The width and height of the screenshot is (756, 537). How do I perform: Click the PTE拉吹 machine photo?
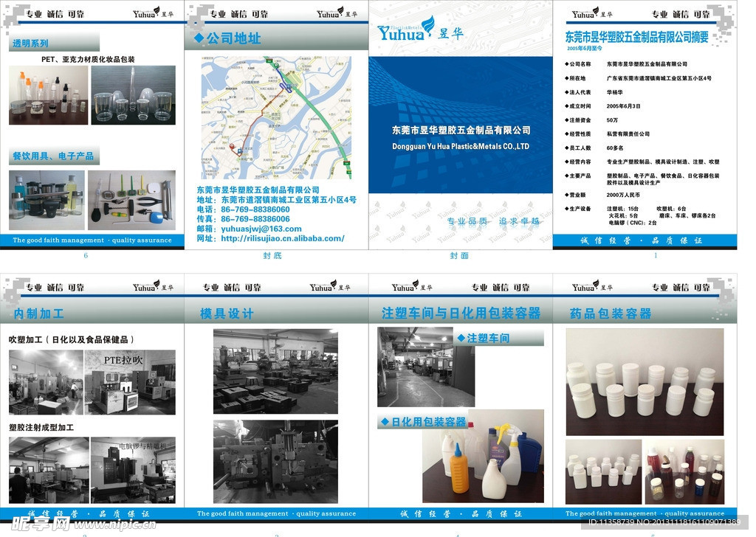(130, 382)
